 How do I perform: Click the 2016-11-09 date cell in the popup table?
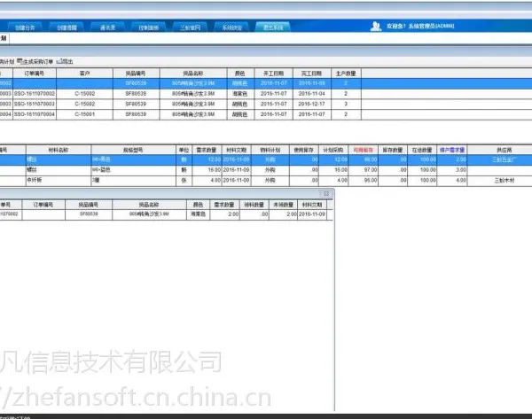coord(312,214)
